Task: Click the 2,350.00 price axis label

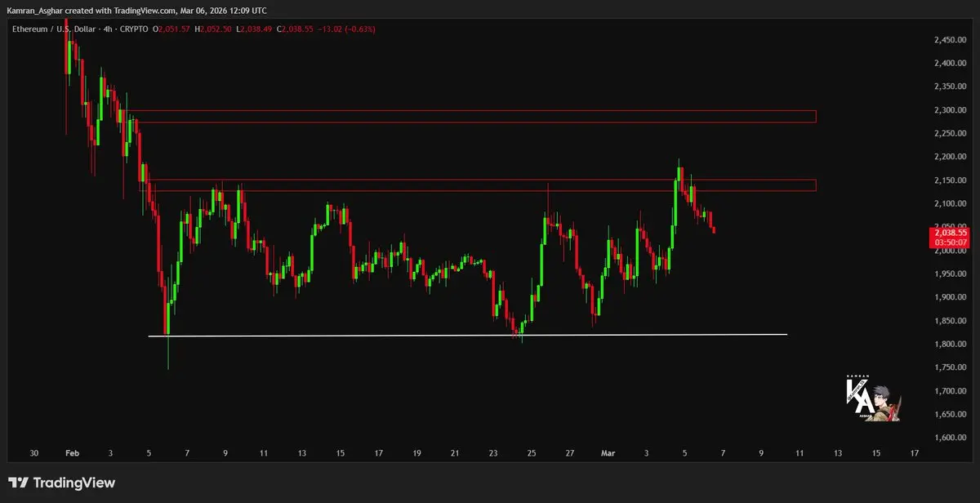Action: tap(950, 87)
